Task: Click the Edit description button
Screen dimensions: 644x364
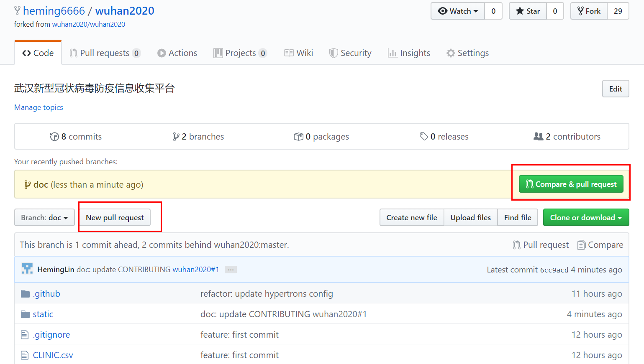Action: [x=616, y=89]
